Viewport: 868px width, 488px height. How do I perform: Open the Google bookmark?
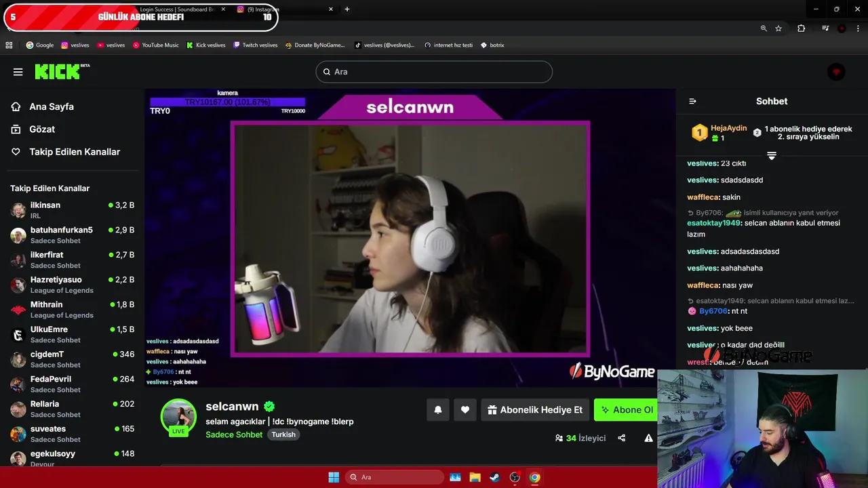39,45
